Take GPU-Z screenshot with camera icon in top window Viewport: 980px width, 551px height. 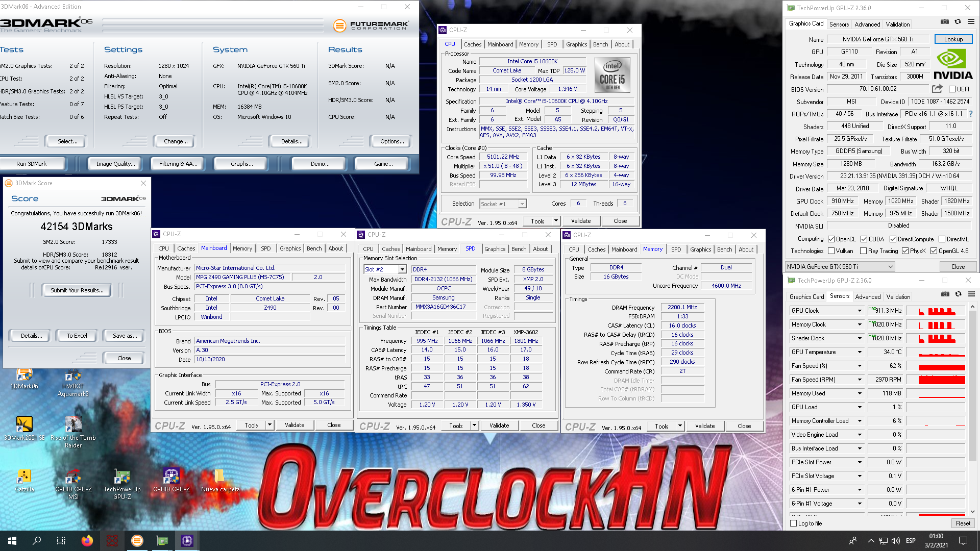pyautogui.click(x=945, y=22)
